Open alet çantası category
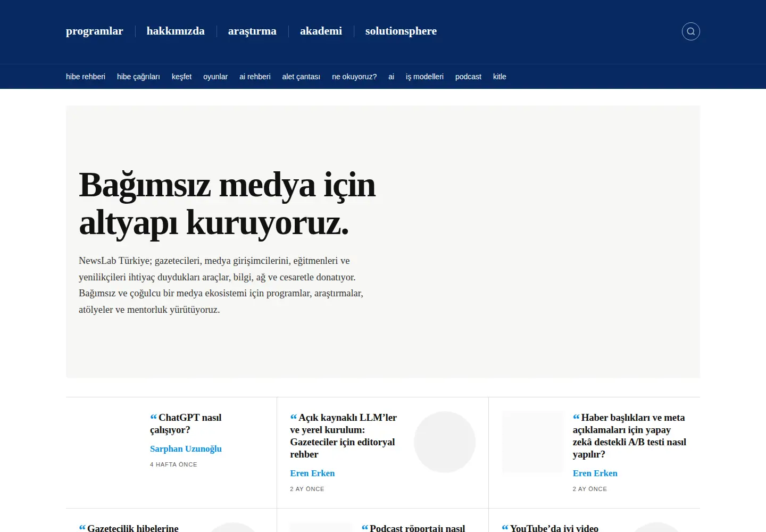This screenshot has height=532, width=766. click(x=301, y=77)
